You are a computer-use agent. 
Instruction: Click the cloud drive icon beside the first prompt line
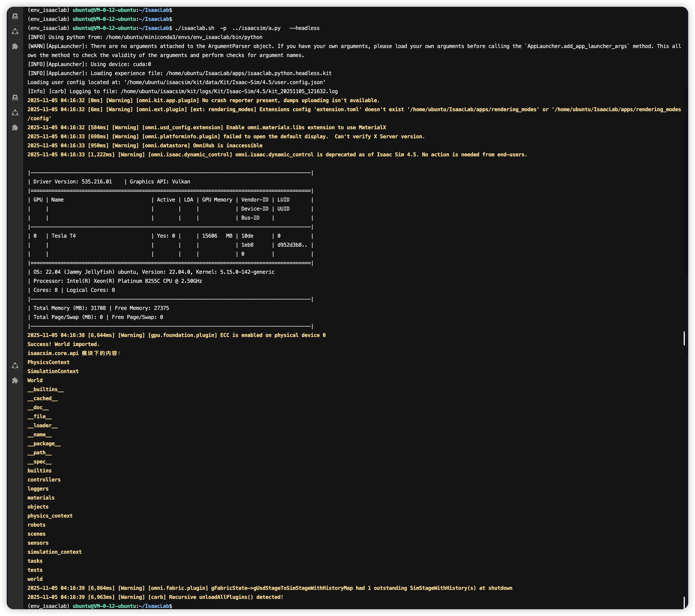(15, 16)
